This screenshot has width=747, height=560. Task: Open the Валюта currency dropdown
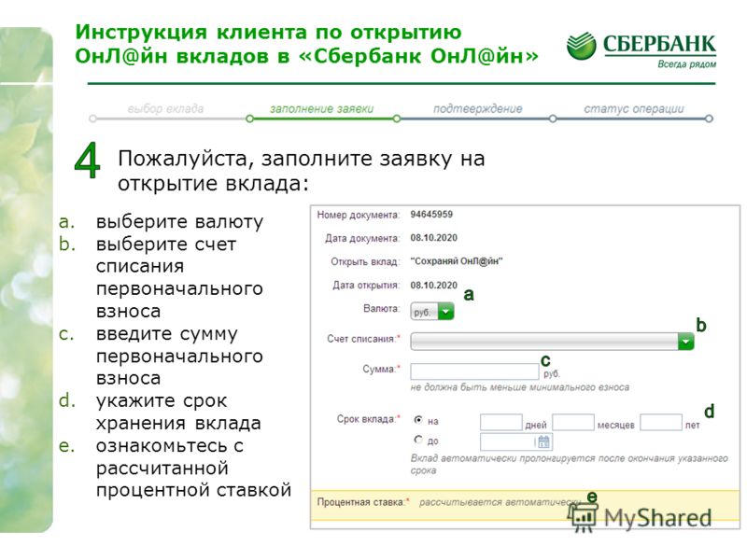tap(432, 312)
